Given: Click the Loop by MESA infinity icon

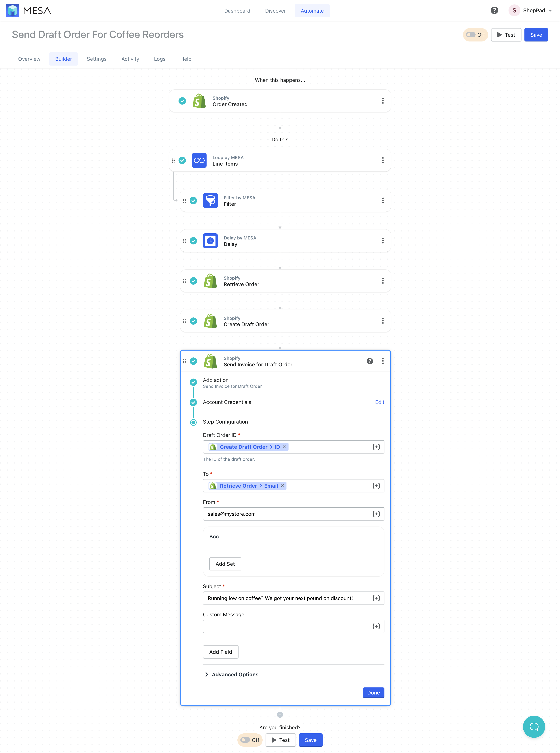Looking at the screenshot, I should point(199,160).
